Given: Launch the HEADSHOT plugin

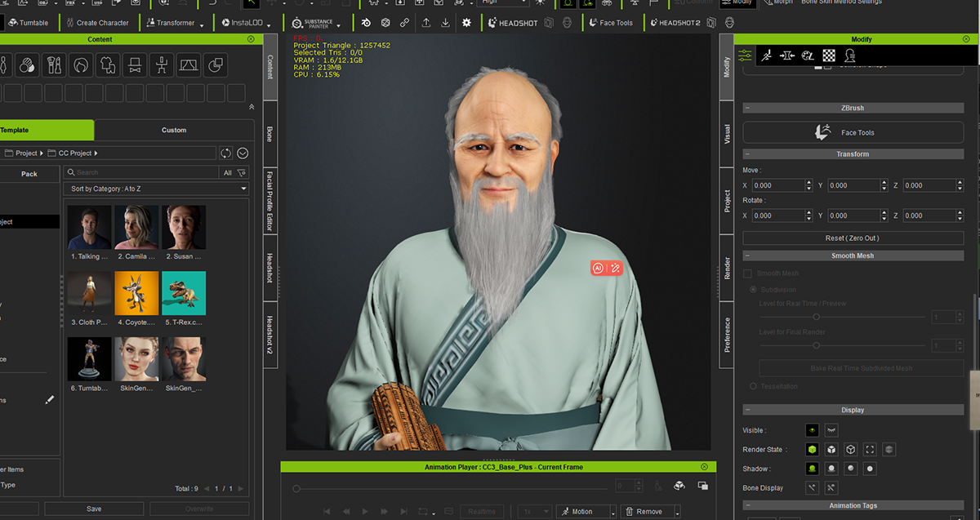Looking at the screenshot, I should [513, 23].
